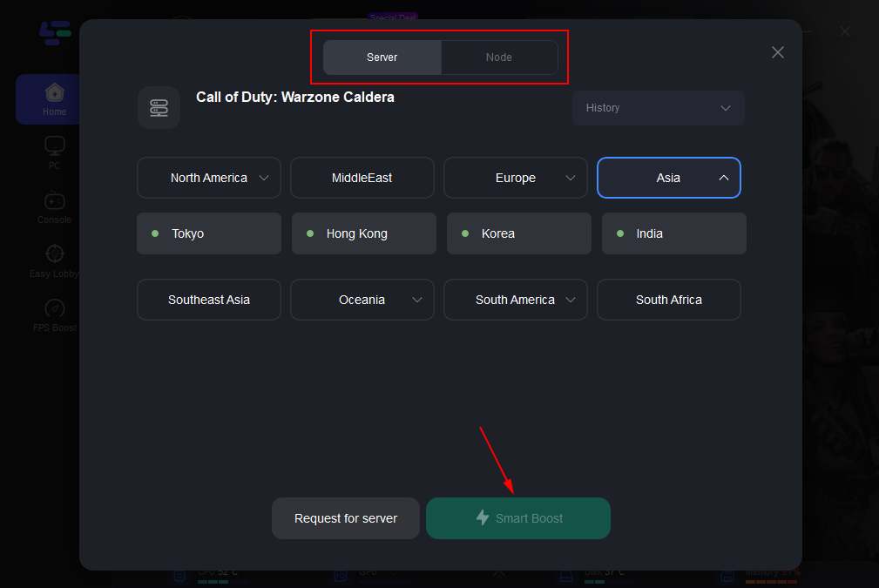Expand the South America region list
This screenshot has width=879, height=588.
[x=516, y=300]
